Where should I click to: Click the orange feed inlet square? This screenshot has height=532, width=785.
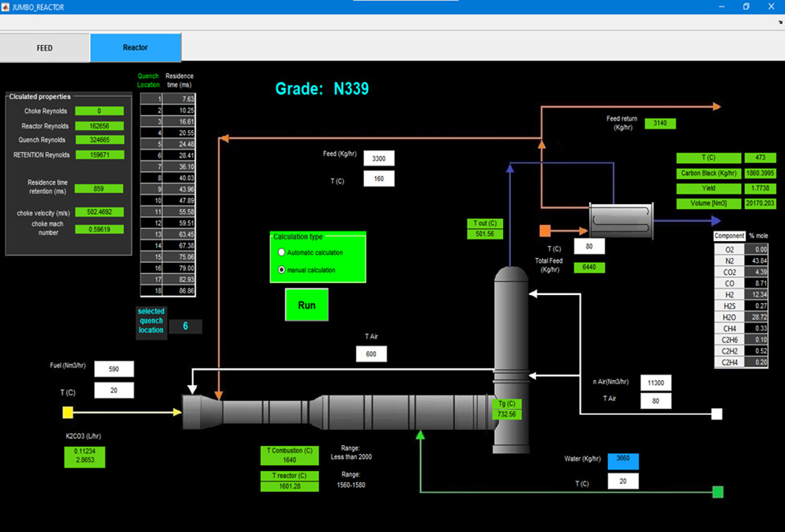[545, 231]
